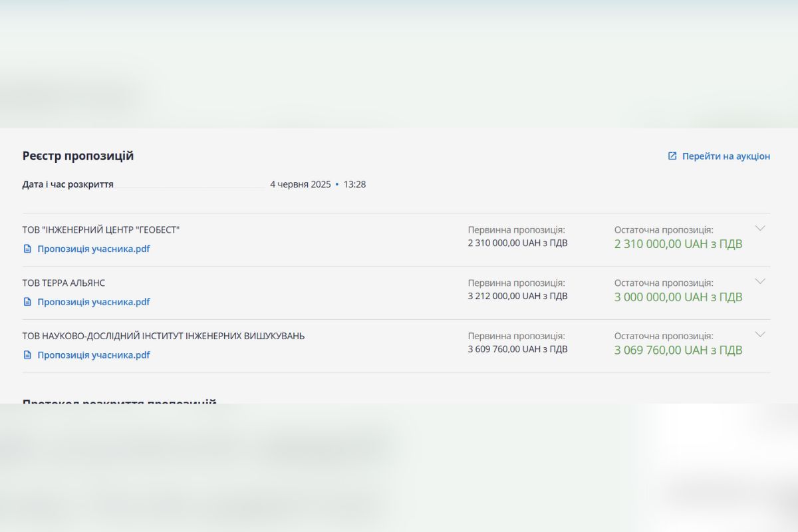Click the document icon under ТОВ ТЕРРА АЛЬЯНС
798x532 pixels.
point(27,302)
